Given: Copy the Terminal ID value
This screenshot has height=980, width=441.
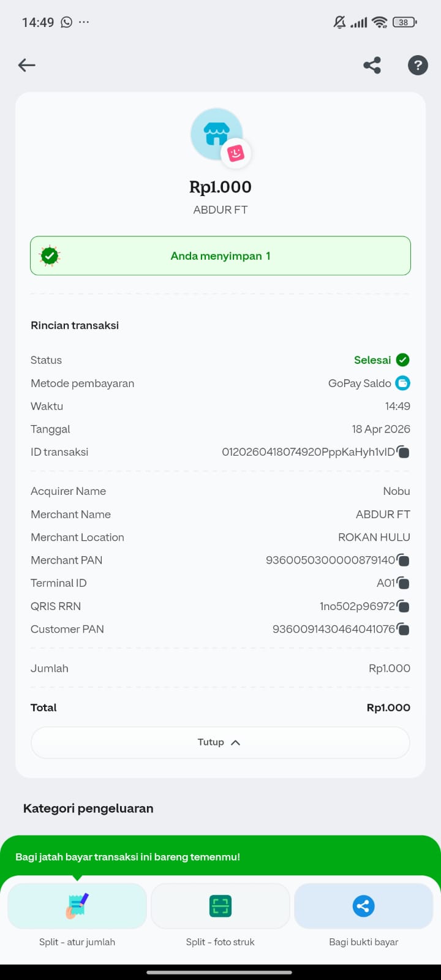Looking at the screenshot, I should (403, 583).
